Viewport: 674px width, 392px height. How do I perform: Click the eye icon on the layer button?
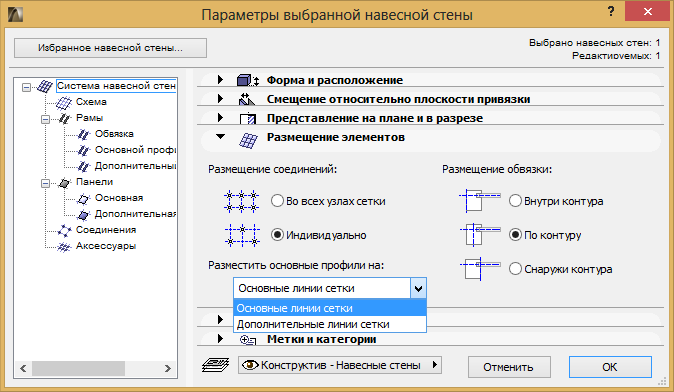(x=250, y=365)
